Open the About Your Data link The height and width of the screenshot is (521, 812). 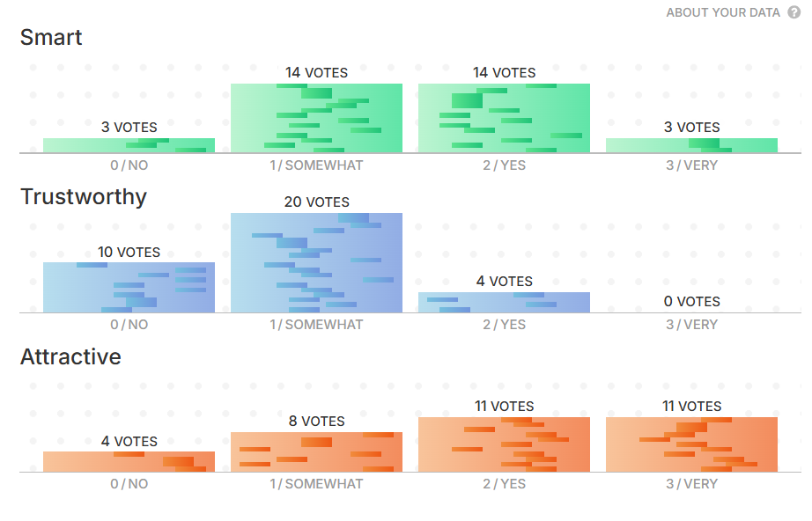[723, 12]
